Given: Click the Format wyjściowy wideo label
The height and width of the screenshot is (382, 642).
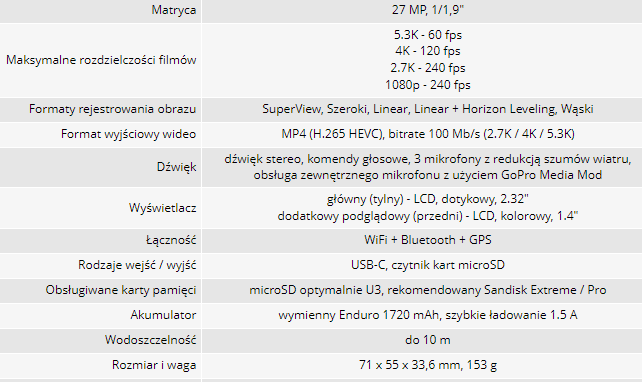Looking at the screenshot, I should tap(129, 134).
